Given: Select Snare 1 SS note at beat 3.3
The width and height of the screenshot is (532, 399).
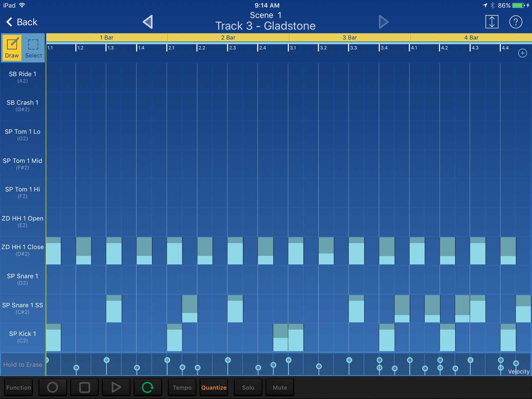Looking at the screenshot, I should (356, 309).
